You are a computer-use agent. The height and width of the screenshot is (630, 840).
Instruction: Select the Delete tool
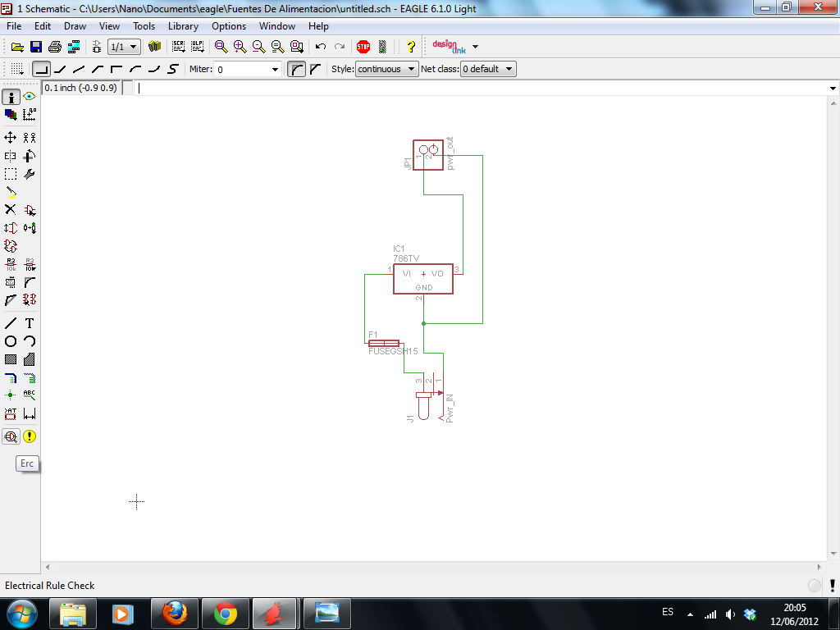tap(11, 209)
